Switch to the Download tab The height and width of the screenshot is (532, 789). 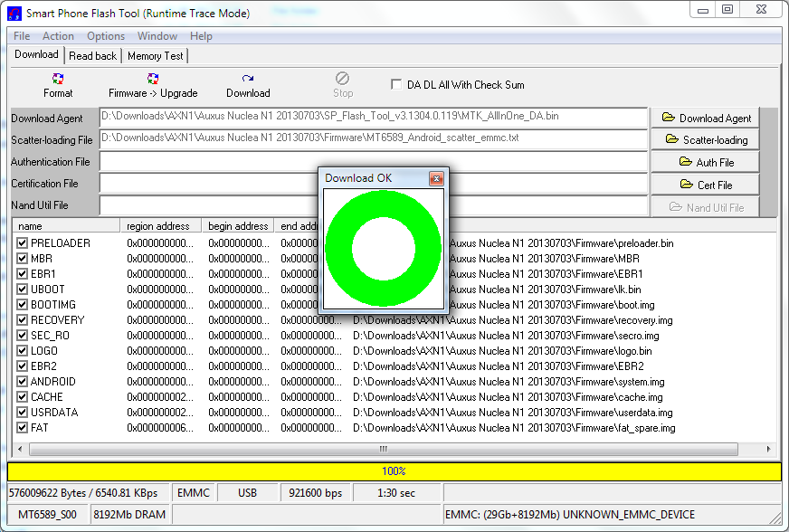(x=36, y=54)
